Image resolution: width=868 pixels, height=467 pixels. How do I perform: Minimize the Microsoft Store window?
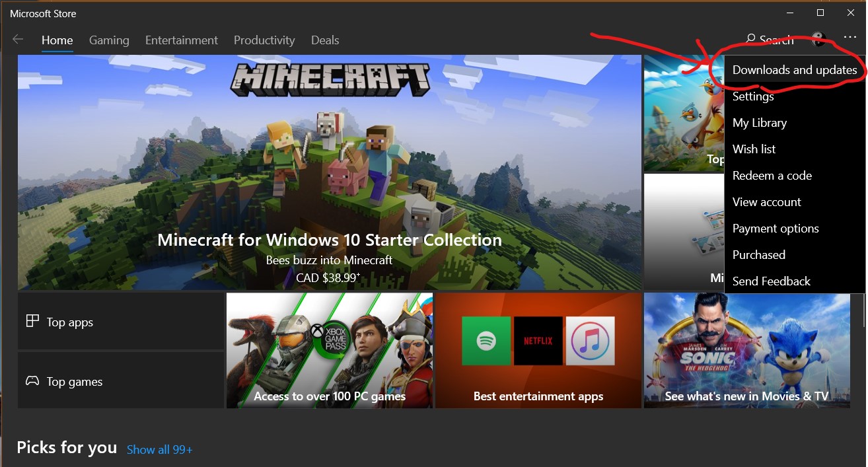coord(790,13)
